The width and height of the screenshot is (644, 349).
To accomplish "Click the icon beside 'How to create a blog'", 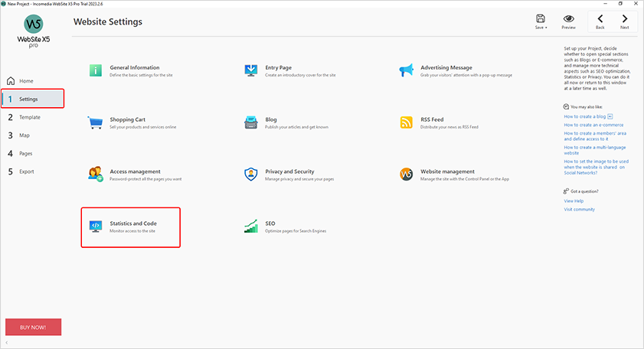I will point(610,116).
